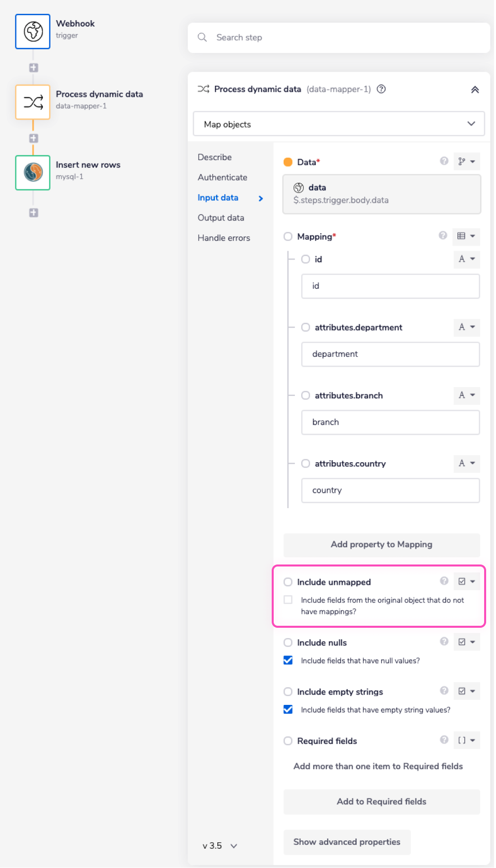Open help icon beside Process dynamic data title
This screenshot has width=496, height=868.
(x=381, y=89)
